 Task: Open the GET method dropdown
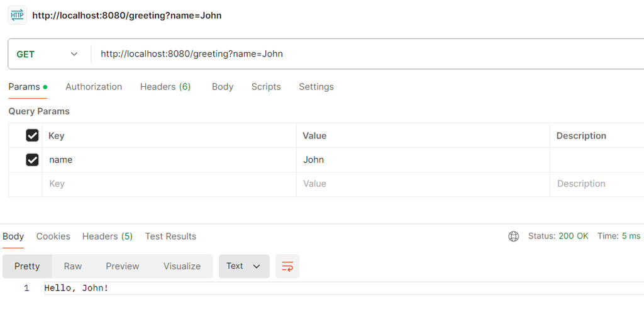pyautogui.click(x=47, y=54)
